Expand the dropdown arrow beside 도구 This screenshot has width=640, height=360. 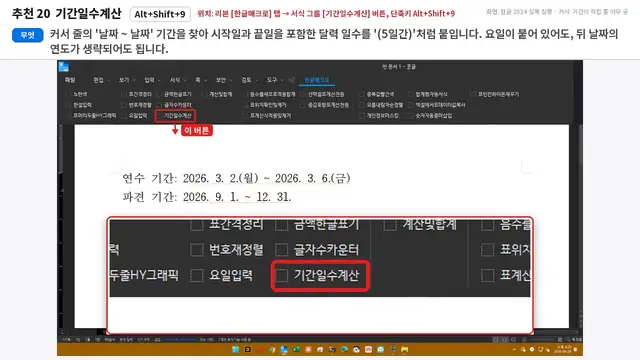(x=281, y=80)
